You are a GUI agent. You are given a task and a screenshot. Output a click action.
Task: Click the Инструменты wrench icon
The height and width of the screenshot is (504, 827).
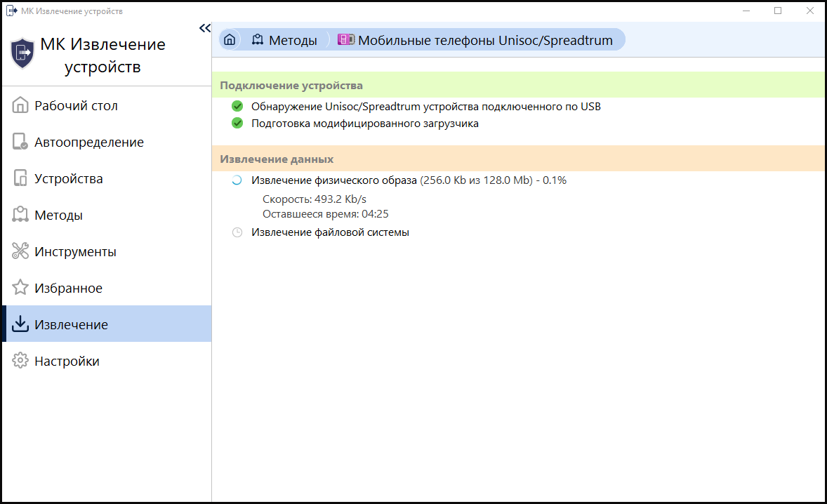[x=20, y=252]
